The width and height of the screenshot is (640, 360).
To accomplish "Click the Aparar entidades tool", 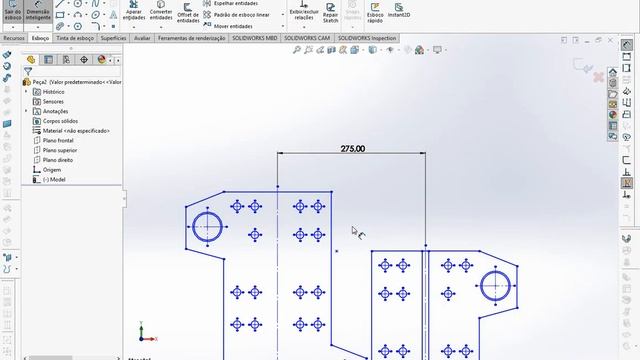I will pyautogui.click(x=134, y=11).
